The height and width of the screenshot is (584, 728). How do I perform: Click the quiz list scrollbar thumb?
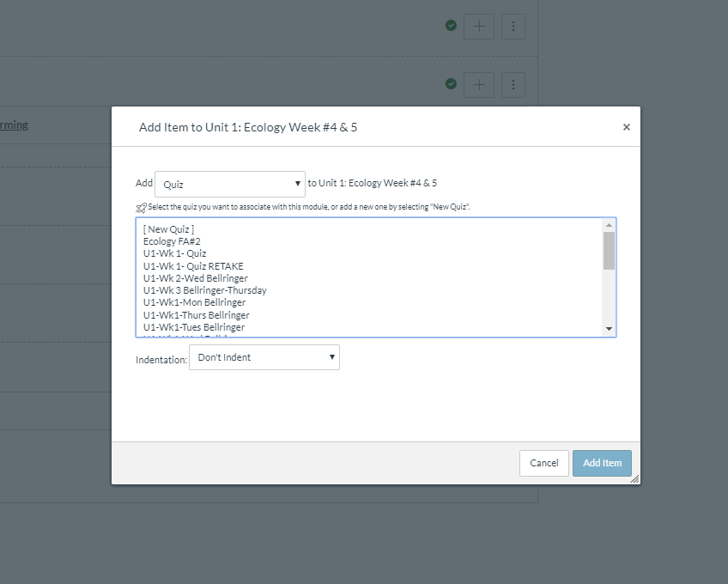pos(609,250)
